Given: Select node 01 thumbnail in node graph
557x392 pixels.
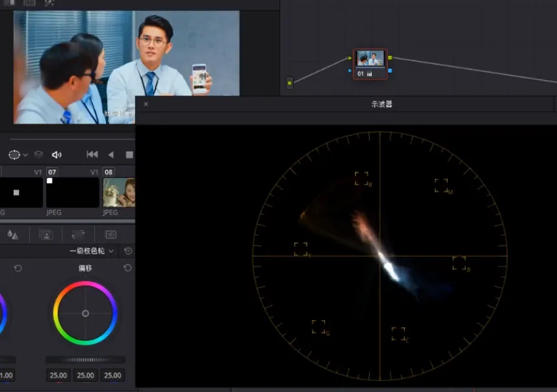Looking at the screenshot, I should (x=370, y=59).
